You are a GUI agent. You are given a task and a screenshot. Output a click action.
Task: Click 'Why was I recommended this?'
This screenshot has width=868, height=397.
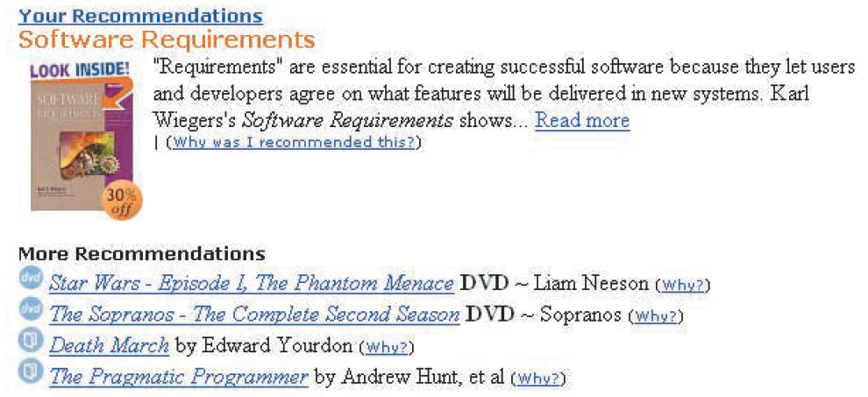coord(294,143)
